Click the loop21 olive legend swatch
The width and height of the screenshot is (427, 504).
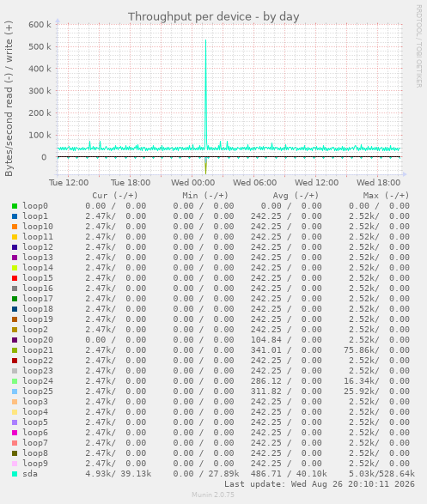(x=15, y=350)
